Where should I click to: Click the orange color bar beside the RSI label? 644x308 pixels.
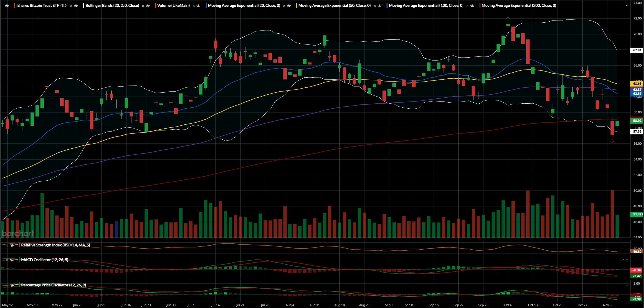(x=19, y=245)
